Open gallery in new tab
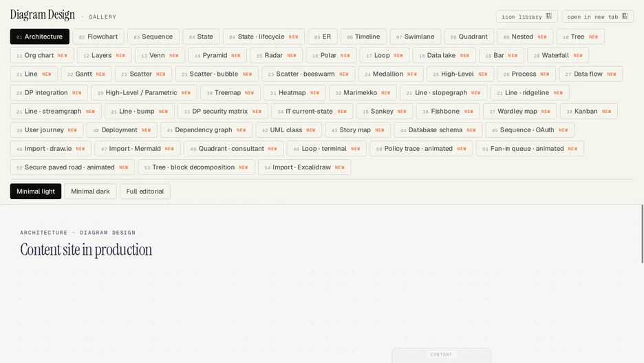Image resolution: width=644 pixels, height=363 pixels. point(598,17)
